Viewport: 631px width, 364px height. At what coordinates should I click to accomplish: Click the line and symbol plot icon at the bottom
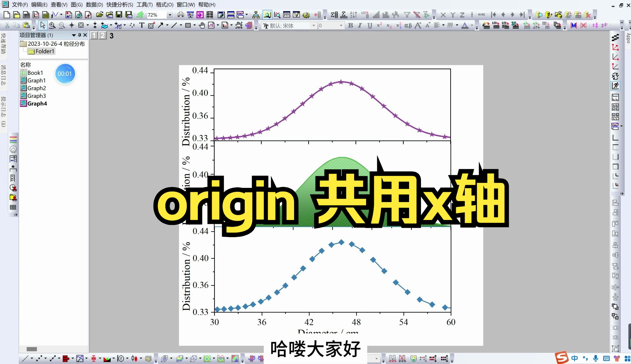pyautogui.click(x=53, y=358)
